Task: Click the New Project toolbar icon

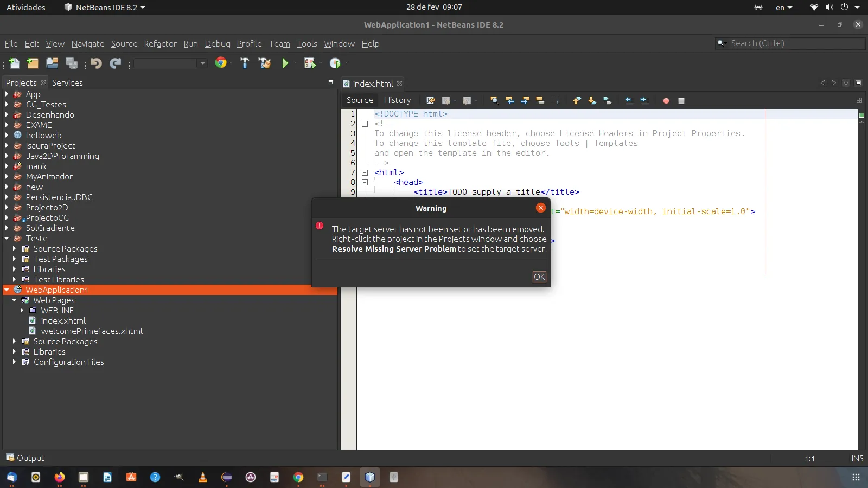Action: (33, 63)
